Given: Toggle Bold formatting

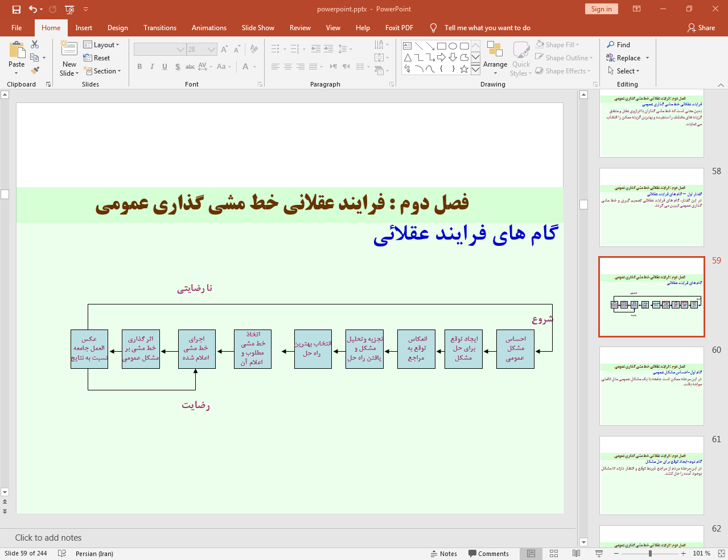Looking at the screenshot, I should (x=139, y=67).
